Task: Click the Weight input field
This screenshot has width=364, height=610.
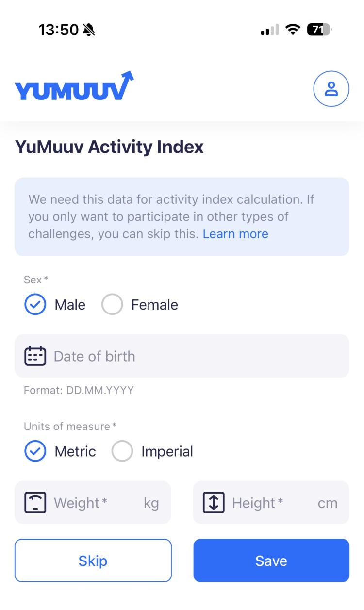Action: coord(93,503)
